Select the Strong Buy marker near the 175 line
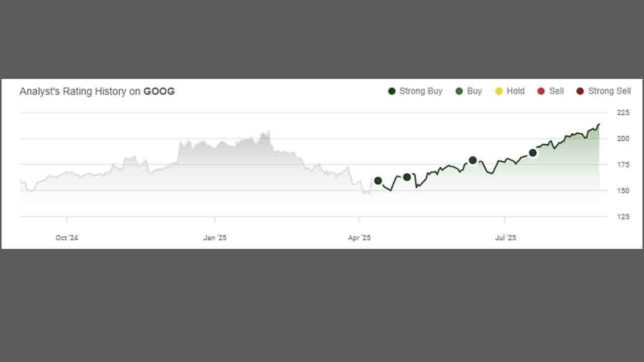 click(472, 160)
